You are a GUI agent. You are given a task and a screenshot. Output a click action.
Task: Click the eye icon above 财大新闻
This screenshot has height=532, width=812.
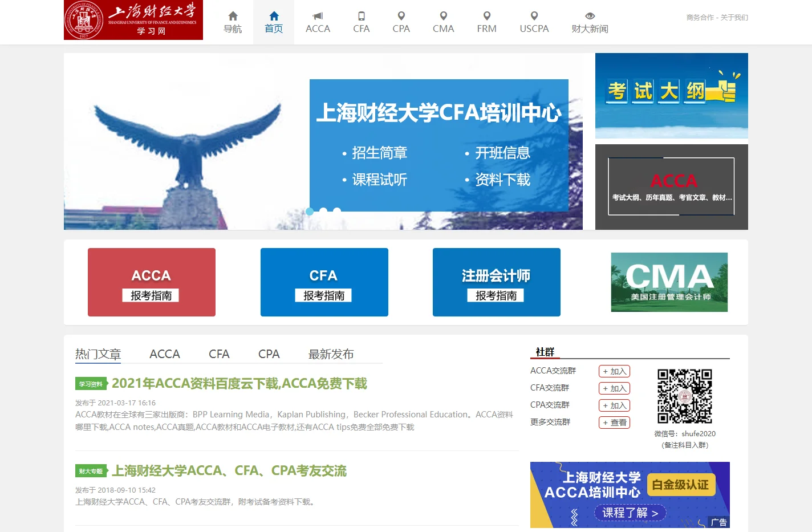(590, 16)
